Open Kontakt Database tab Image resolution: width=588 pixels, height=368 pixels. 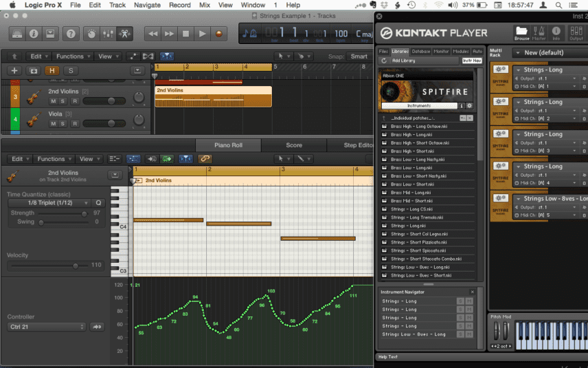(421, 52)
